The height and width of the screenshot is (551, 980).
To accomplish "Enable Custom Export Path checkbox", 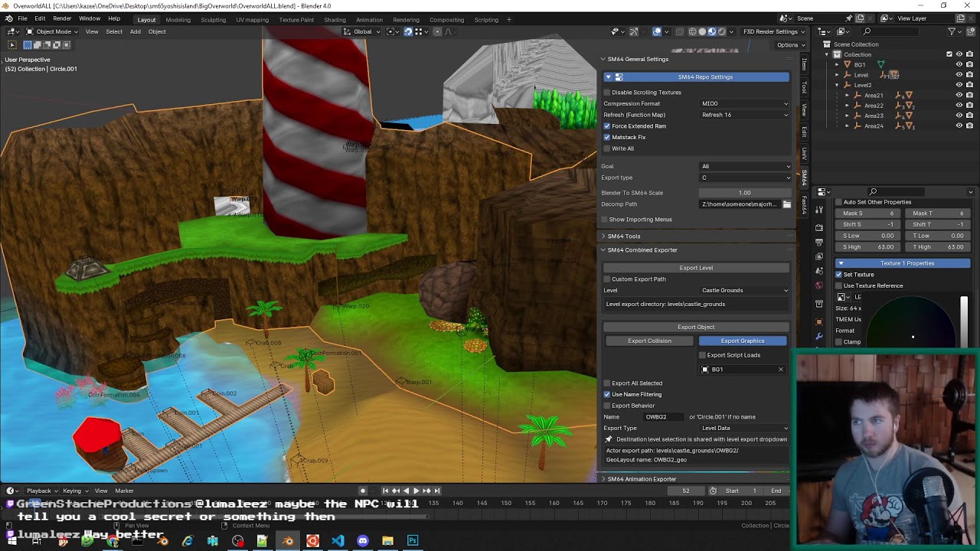I will pyautogui.click(x=607, y=279).
